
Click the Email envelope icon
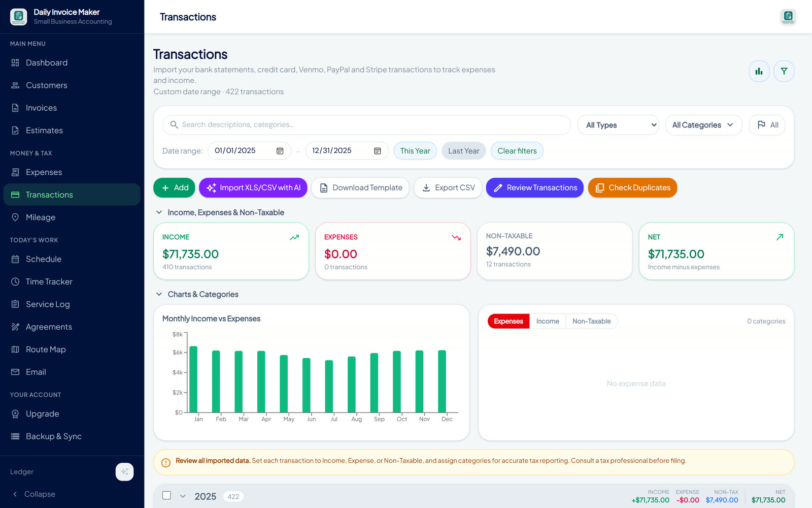(x=15, y=372)
